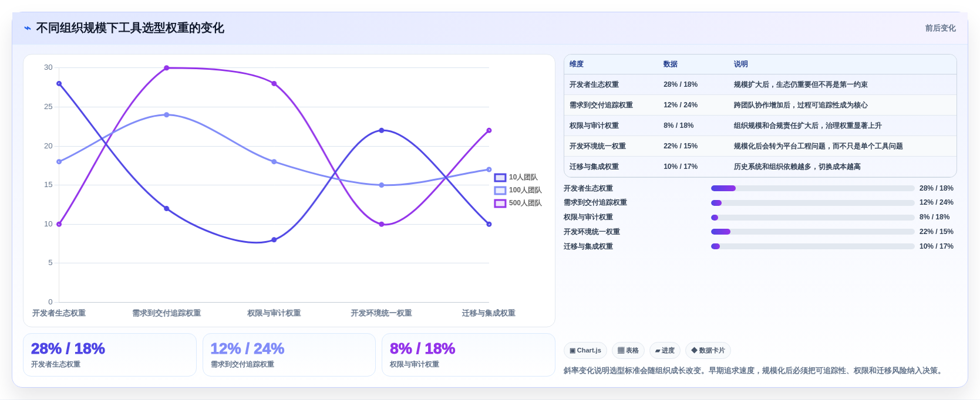Image resolution: width=980 pixels, height=400 pixels.
Task: Click the 开发环境统一权重 progress bar
Action: [x=813, y=232]
